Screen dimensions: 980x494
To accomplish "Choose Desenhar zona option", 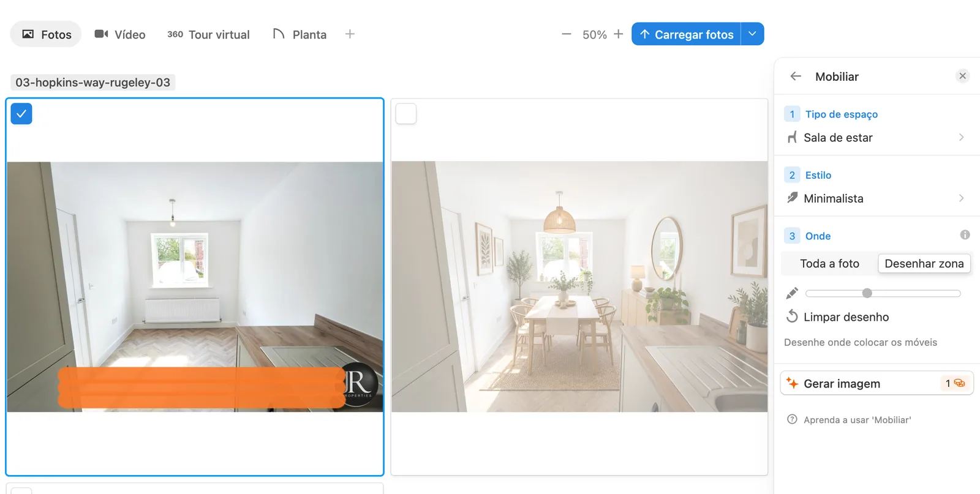I will point(924,264).
